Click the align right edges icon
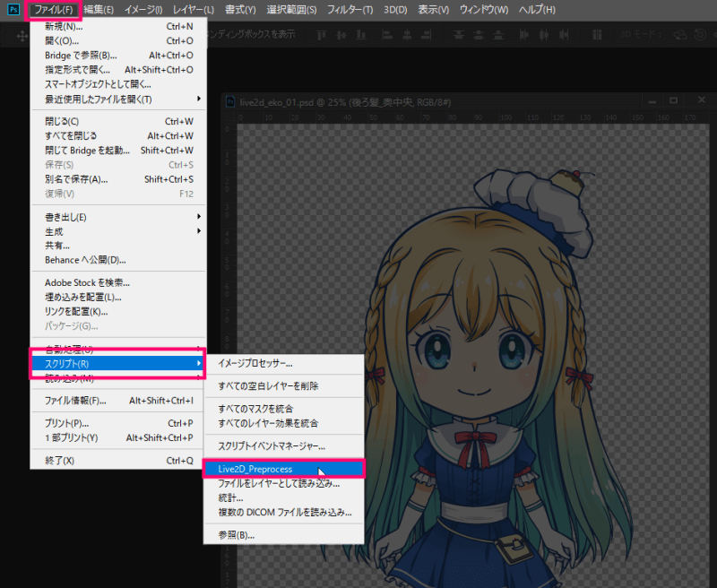717x588 pixels. click(427, 35)
